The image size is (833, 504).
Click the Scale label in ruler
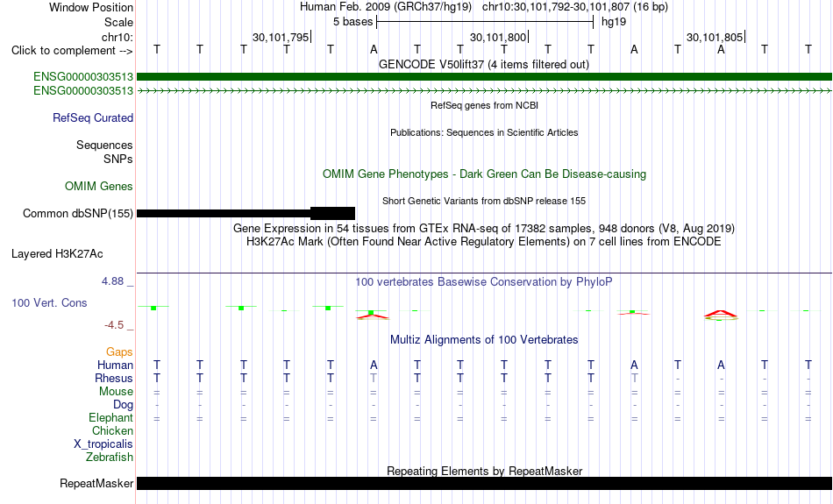coord(118,22)
